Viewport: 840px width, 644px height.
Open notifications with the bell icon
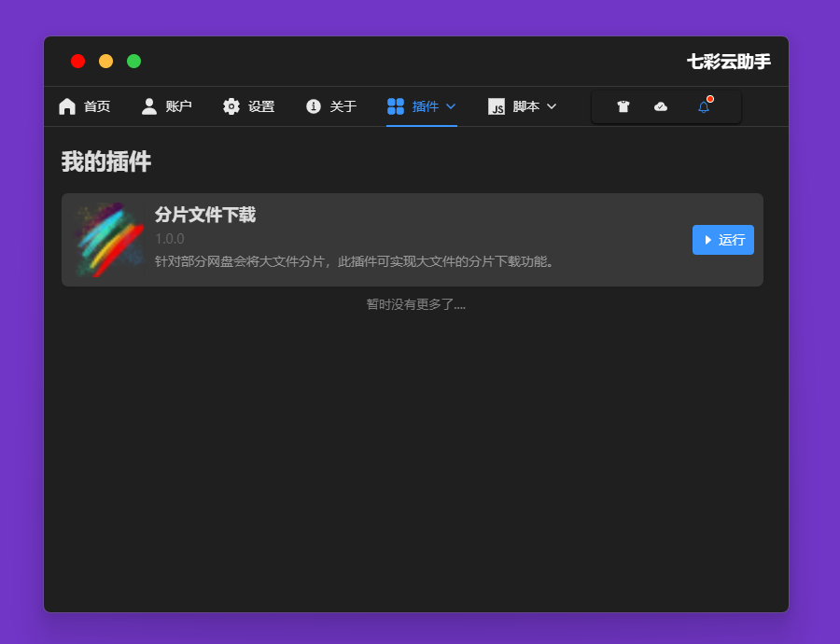[x=704, y=107]
